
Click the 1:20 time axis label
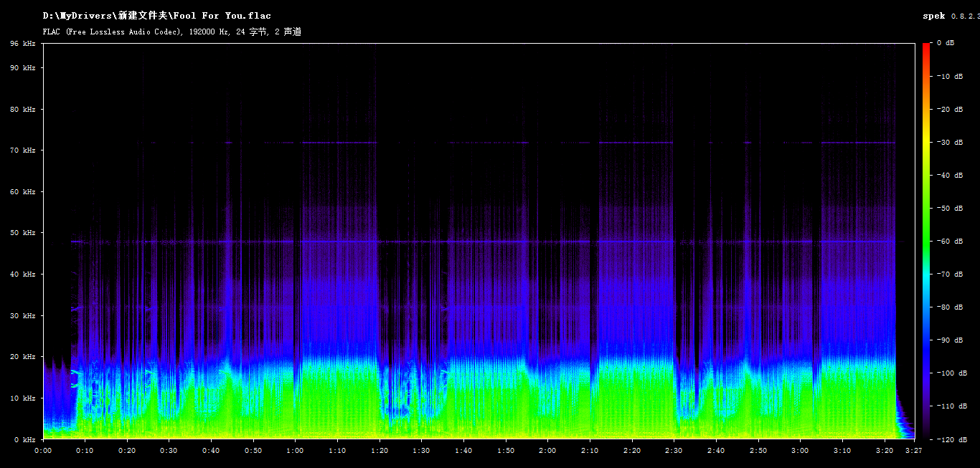coord(380,451)
